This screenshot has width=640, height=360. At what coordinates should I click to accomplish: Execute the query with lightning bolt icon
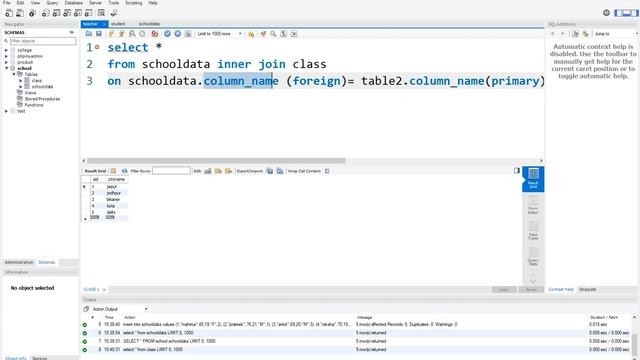coord(111,34)
